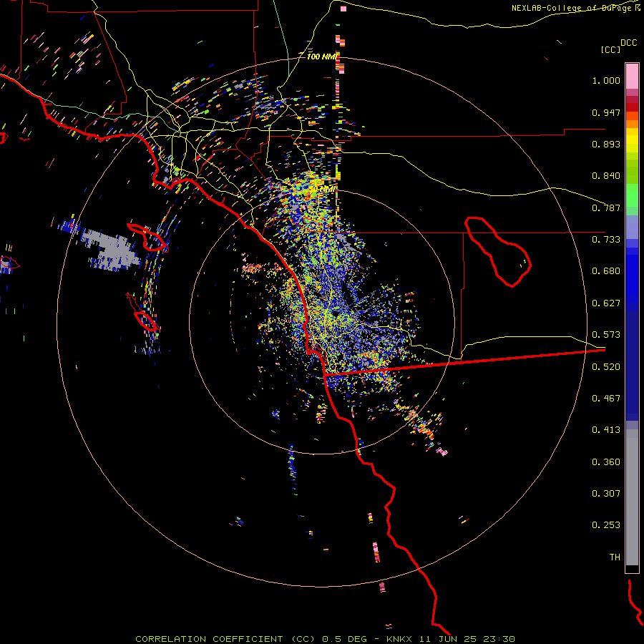This screenshot has width=644, height=644.
Task: Select the 0.947 scale value
Action: coord(606,112)
